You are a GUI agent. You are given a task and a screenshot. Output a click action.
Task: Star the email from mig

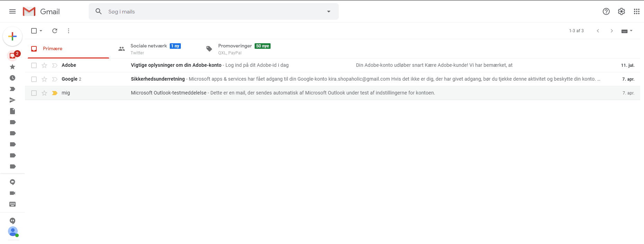(x=44, y=93)
